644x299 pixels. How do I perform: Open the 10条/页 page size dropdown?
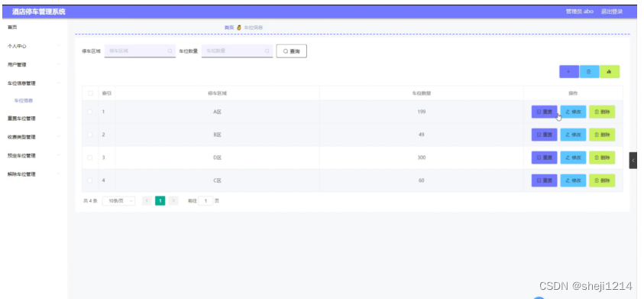coord(118,200)
